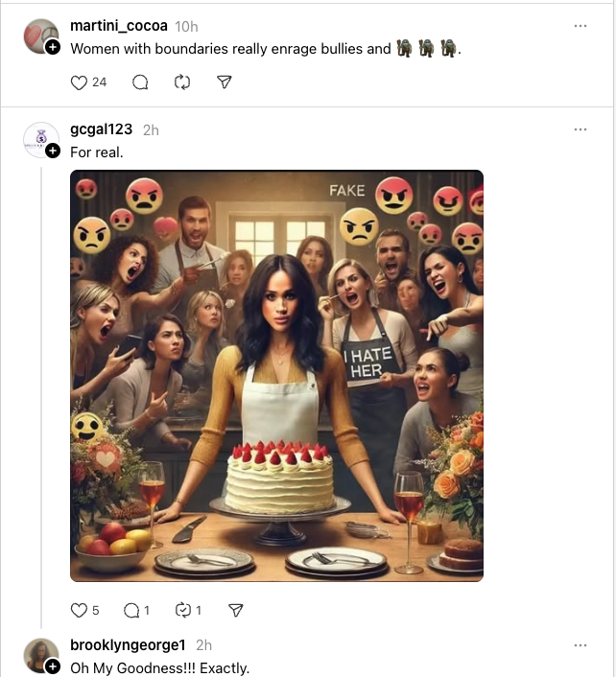Screen dimensions: 616x677
Task: Open more options menu for martini_cocoa's post
Action: (x=580, y=26)
